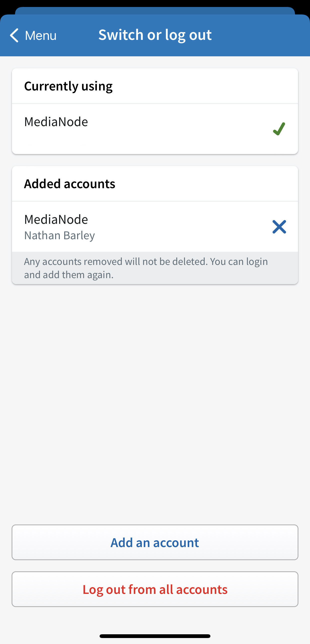The height and width of the screenshot is (644, 310).
Task: Expand the Added accounts section
Action: [70, 183]
